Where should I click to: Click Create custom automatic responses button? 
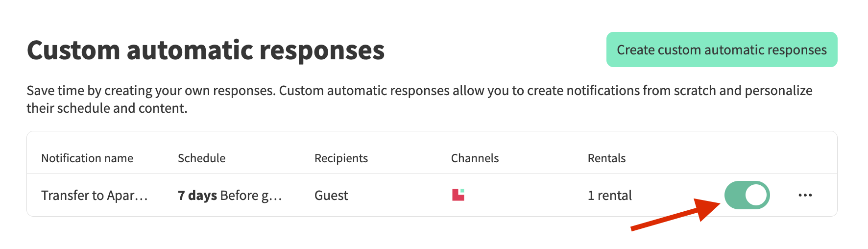[x=722, y=50]
